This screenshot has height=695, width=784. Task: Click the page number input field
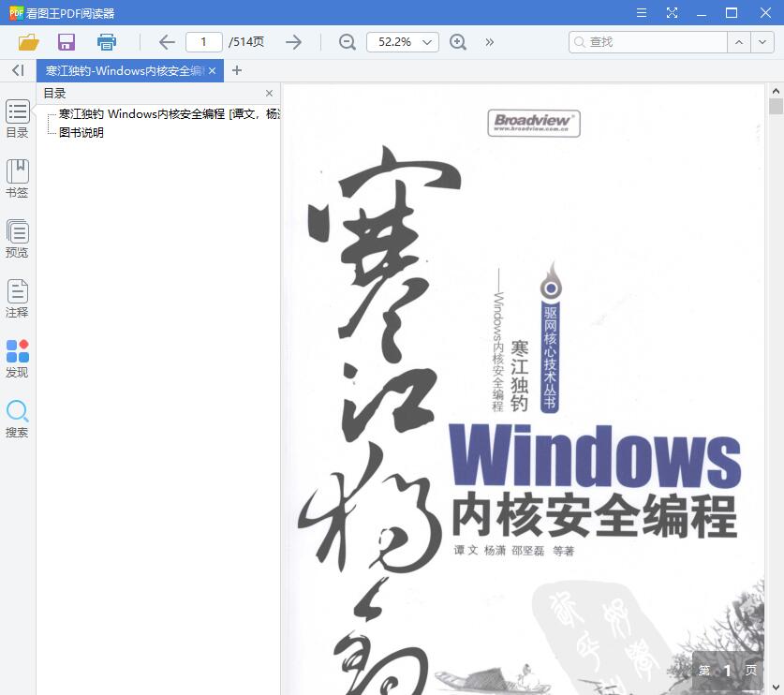click(203, 42)
